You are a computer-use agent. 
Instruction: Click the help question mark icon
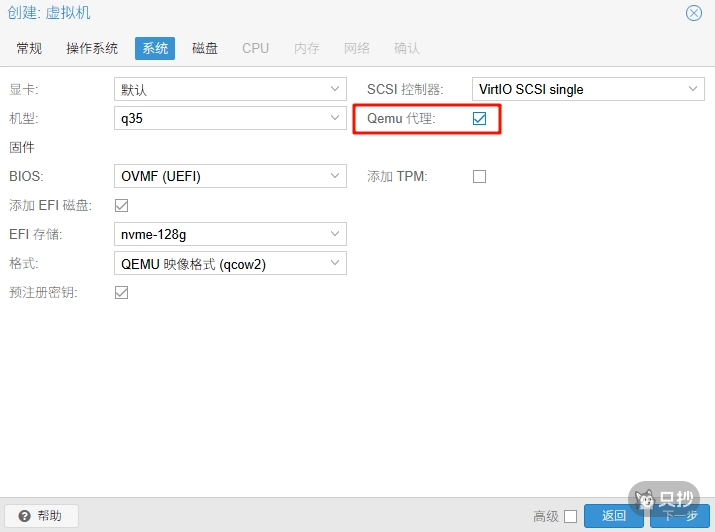(24, 516)
